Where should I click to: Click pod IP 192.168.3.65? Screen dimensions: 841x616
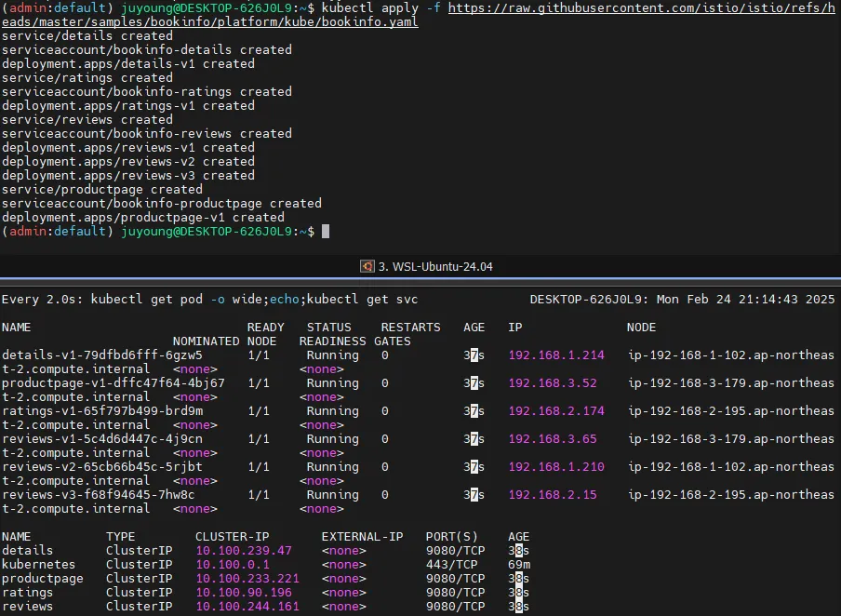click(553, 439)
